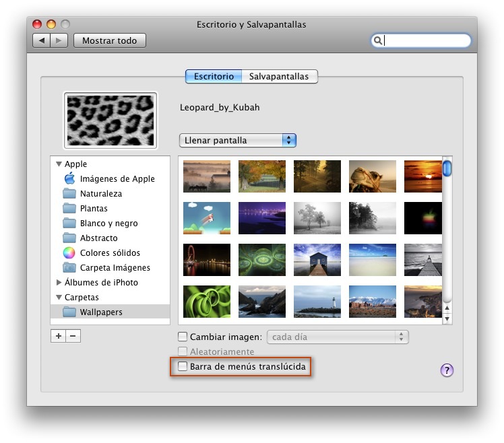Click the scrollbar up arrow
The height and width of the screenshot is (443, 504).
pos(447,308)
